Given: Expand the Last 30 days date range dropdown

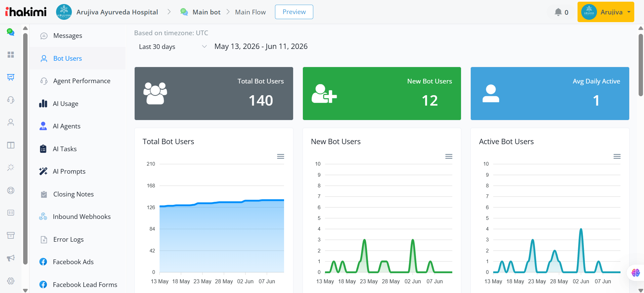Looking at the screenshot, I should tap(172, 47).
